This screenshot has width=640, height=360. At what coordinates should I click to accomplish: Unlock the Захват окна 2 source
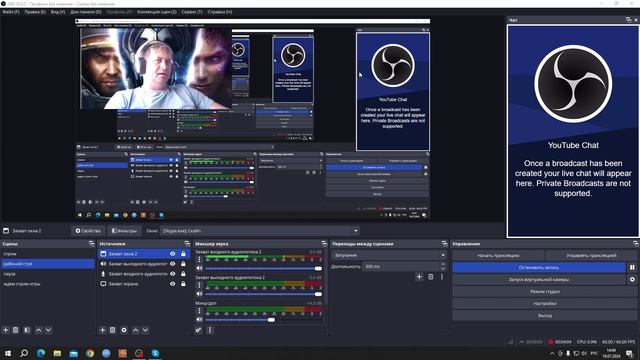click(183, 254)
